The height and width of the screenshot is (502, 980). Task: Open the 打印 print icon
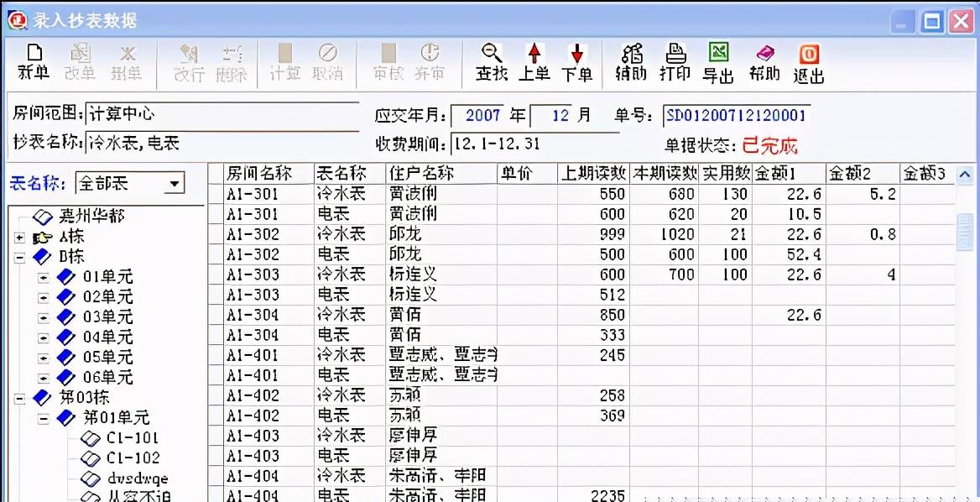675,63
